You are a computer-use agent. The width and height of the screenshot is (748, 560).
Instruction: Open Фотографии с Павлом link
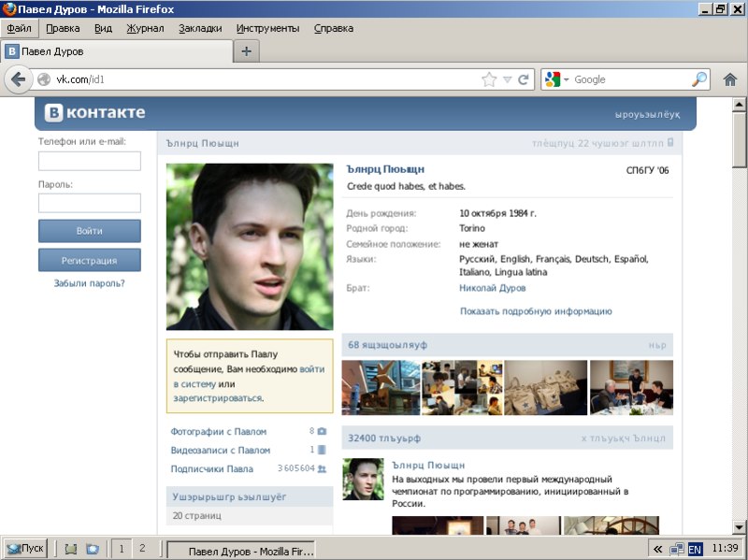[x=219, y=431]
